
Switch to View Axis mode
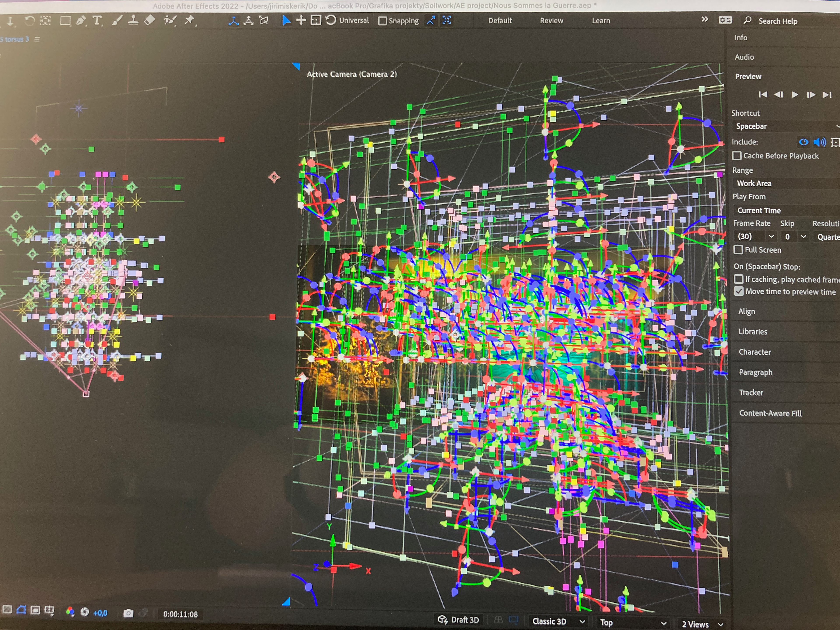click(264, 21)
